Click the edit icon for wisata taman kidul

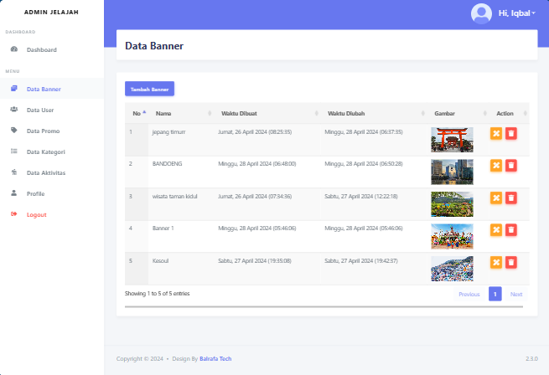pyautogui.click(x=496, y=198)
